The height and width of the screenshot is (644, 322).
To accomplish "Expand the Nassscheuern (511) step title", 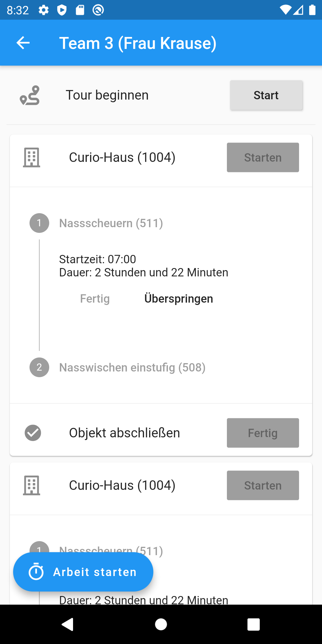I will tap(111, 223).
